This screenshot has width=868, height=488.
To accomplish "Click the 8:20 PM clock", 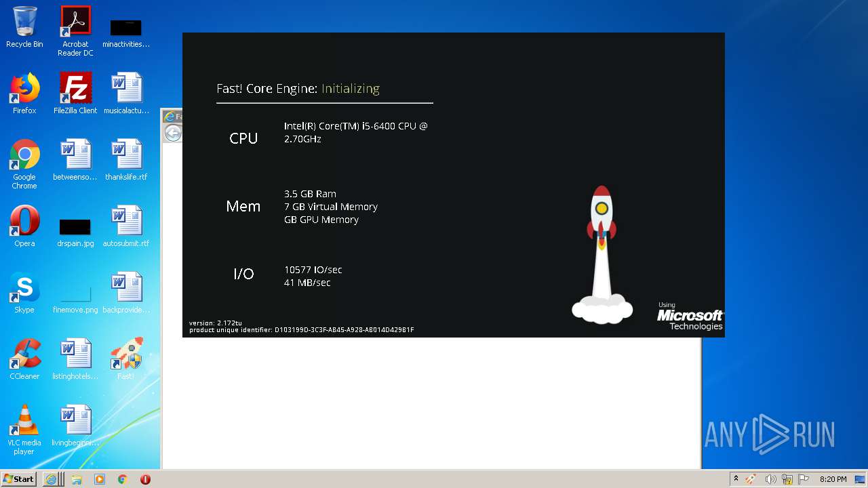I will [x=833, y=479].
